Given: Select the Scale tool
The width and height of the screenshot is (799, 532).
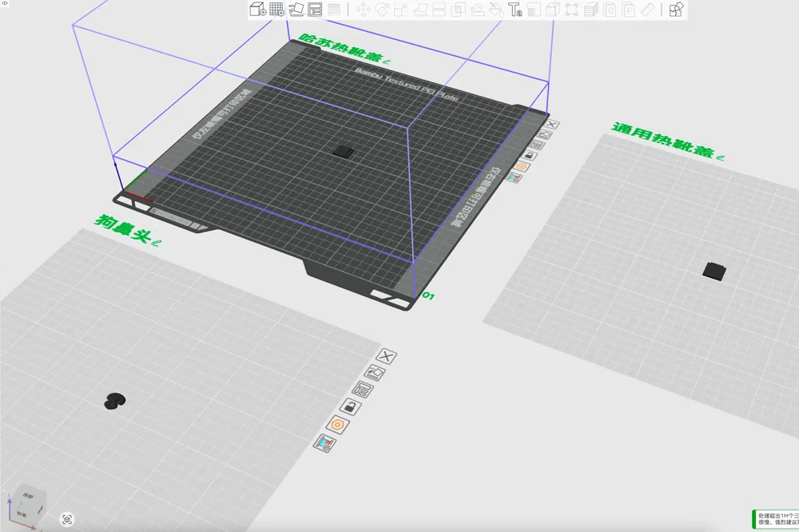Looking at the screenshot, I should 401,9.
